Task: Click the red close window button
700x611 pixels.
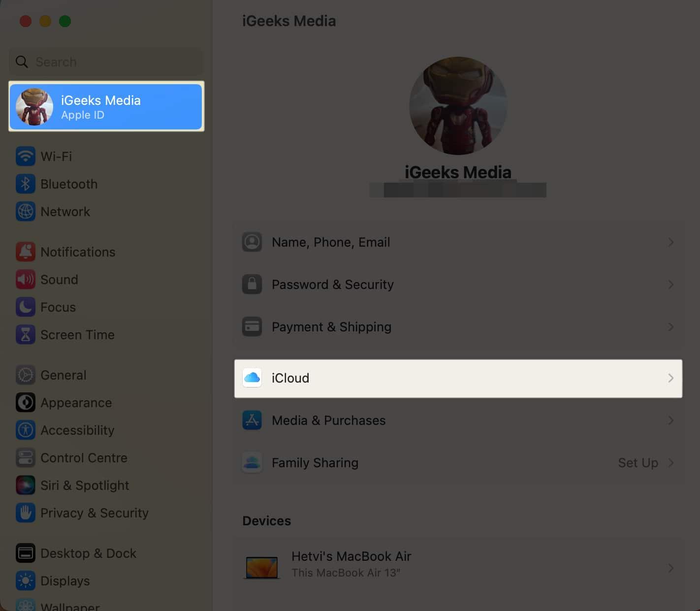Action: [26, 21]
